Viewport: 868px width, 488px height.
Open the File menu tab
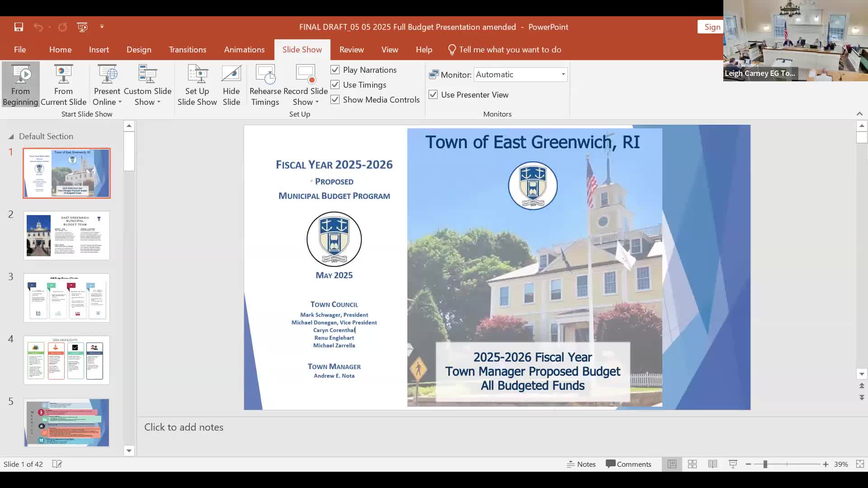click(20, 50)
